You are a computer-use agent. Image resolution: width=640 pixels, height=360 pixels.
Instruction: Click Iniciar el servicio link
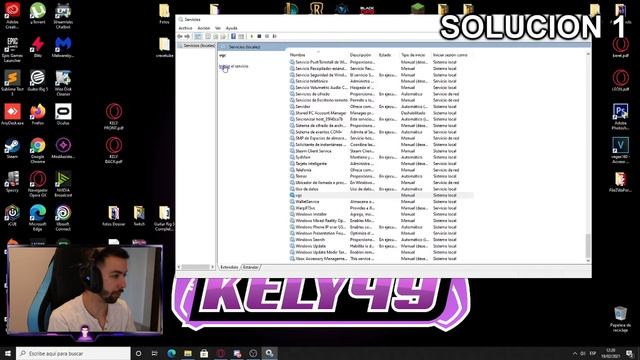click(x=233, y=66)
